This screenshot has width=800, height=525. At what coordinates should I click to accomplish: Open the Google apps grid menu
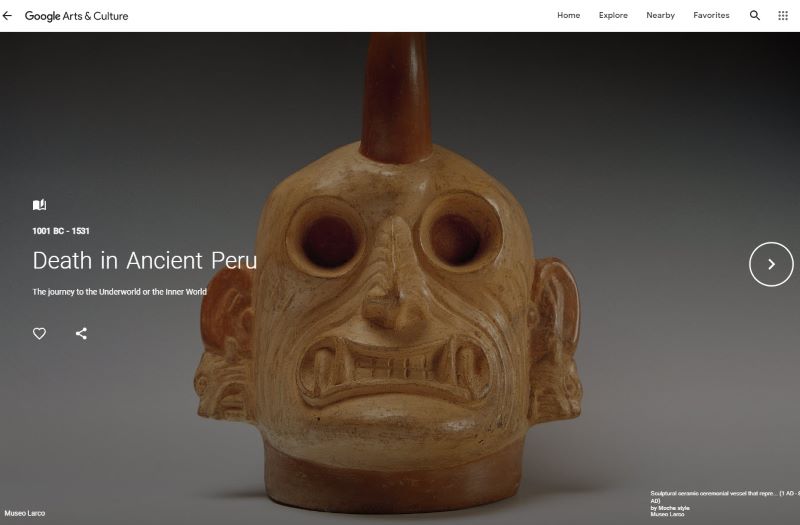point(783,15)
